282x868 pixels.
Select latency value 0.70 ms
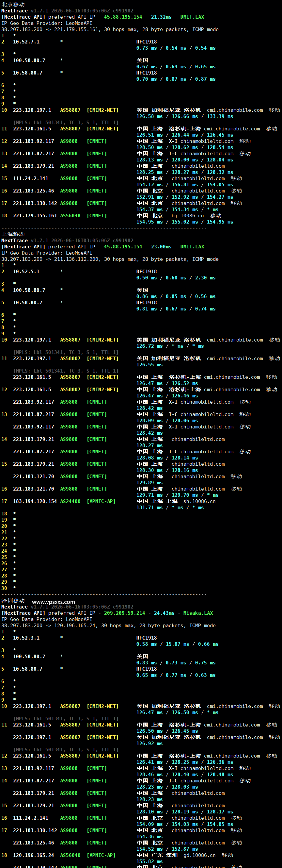(146, 79)
